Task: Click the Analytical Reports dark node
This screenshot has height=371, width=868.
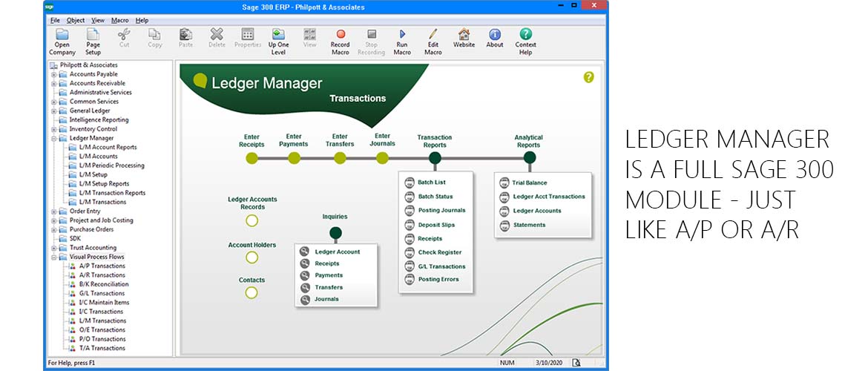Action: [530, 158]
